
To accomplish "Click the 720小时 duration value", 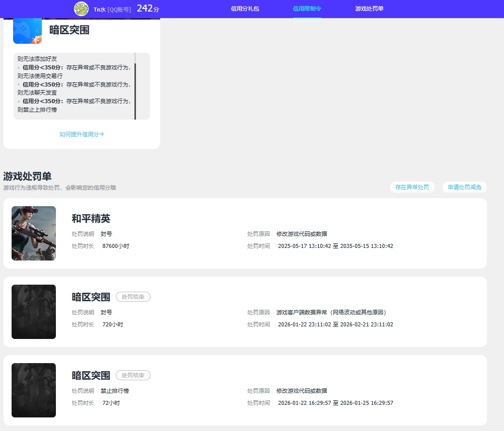I will 113,324.
